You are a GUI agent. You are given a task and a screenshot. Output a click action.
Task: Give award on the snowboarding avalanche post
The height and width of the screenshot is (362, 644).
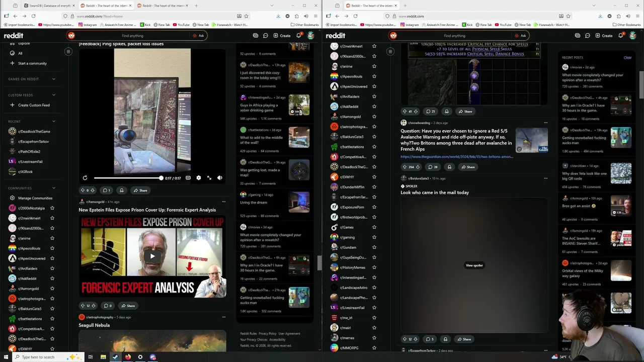click(449, 167)
